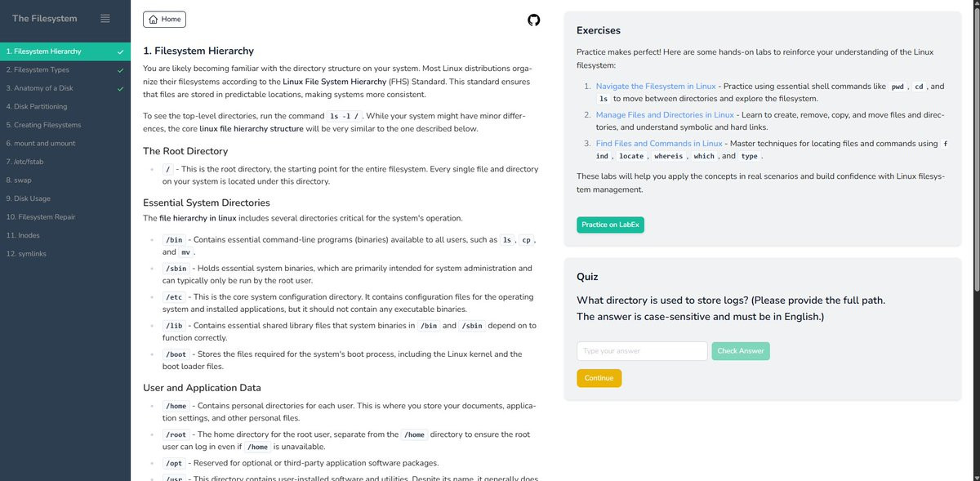
Task: Click the Check Answer button
Action: pos(740,351)
